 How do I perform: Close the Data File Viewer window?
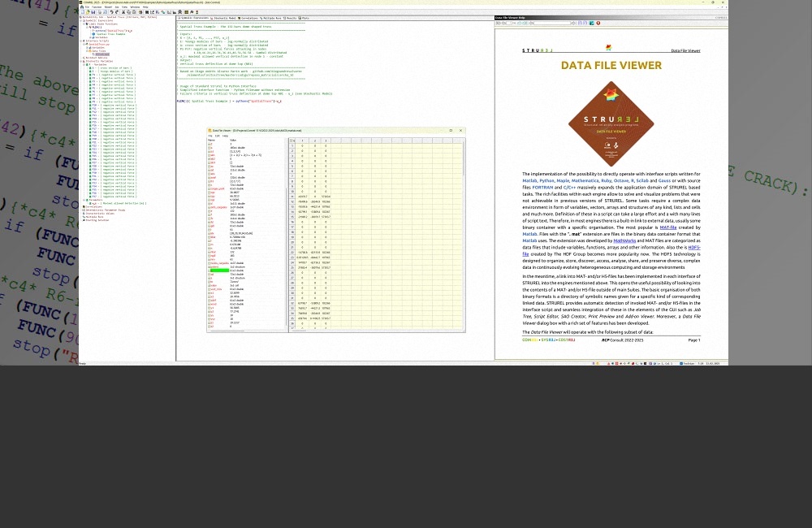(x=460, y=131)
